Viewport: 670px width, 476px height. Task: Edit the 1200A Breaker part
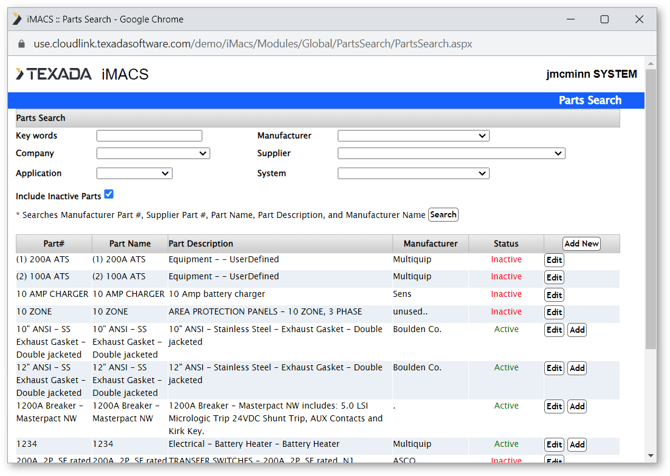(x=554, y=406)
